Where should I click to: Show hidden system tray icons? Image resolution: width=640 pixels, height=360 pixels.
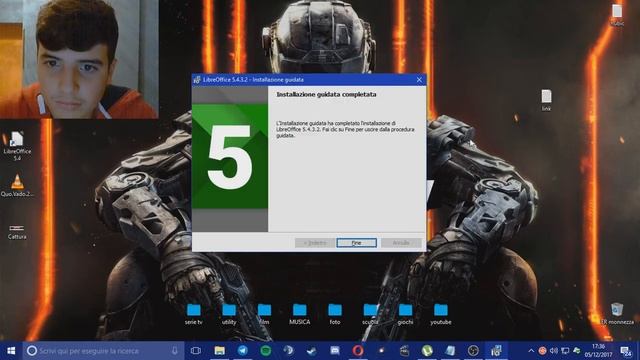tap(531, 351)
